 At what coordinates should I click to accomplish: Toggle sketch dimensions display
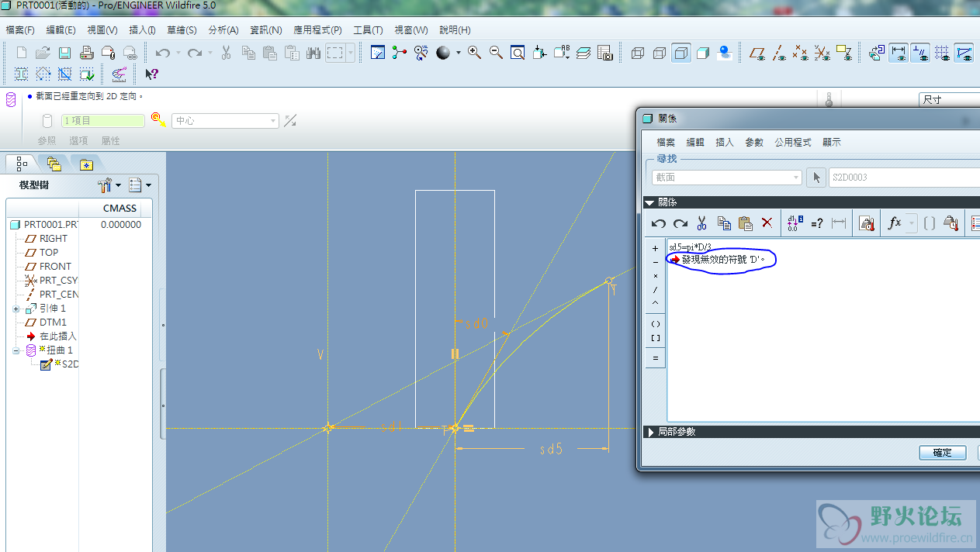click(899, 53)
